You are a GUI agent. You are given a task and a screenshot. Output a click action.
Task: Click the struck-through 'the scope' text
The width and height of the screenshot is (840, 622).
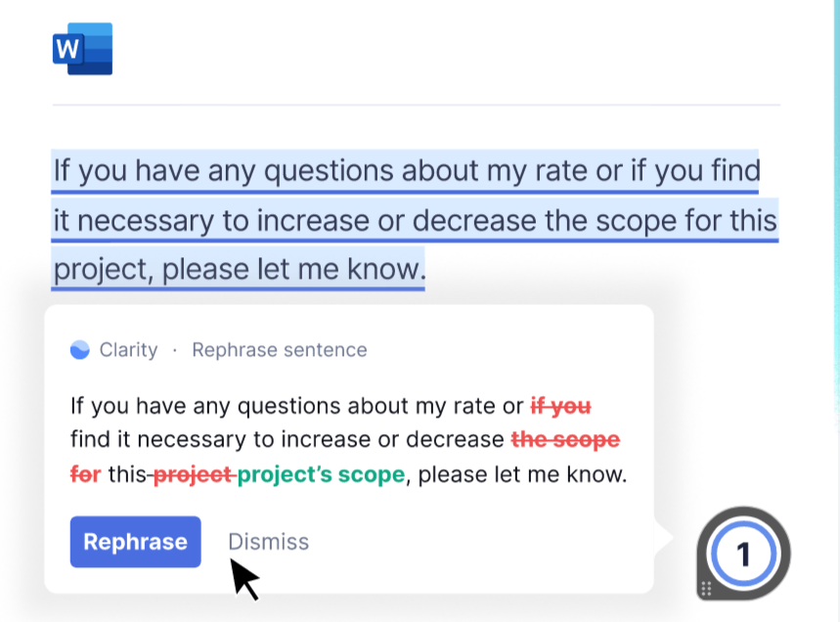tap(566, 440)
